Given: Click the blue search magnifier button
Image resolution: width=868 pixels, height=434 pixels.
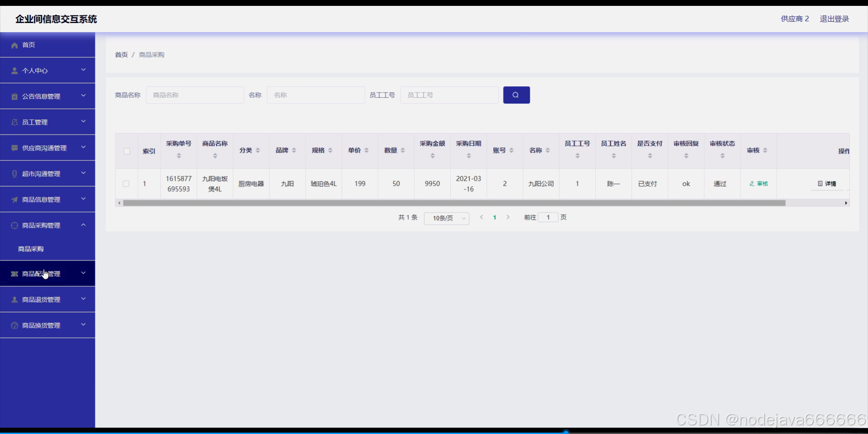Looking at the screenshot, I should (516, 95).
